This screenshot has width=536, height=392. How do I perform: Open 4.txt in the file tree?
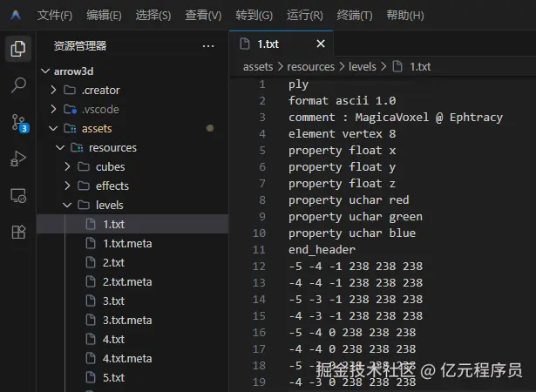[132, 339]
